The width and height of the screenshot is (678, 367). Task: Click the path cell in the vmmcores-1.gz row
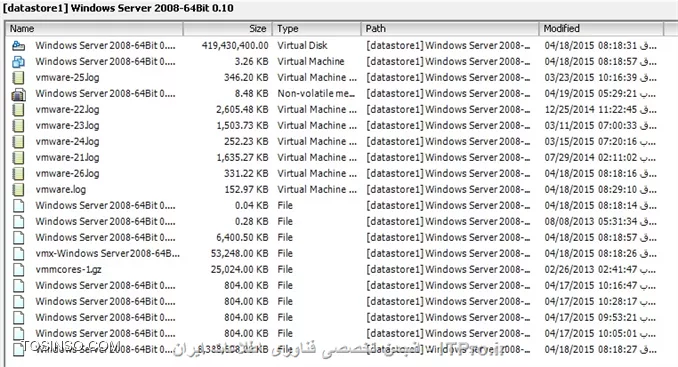click(x=448, y=269)
